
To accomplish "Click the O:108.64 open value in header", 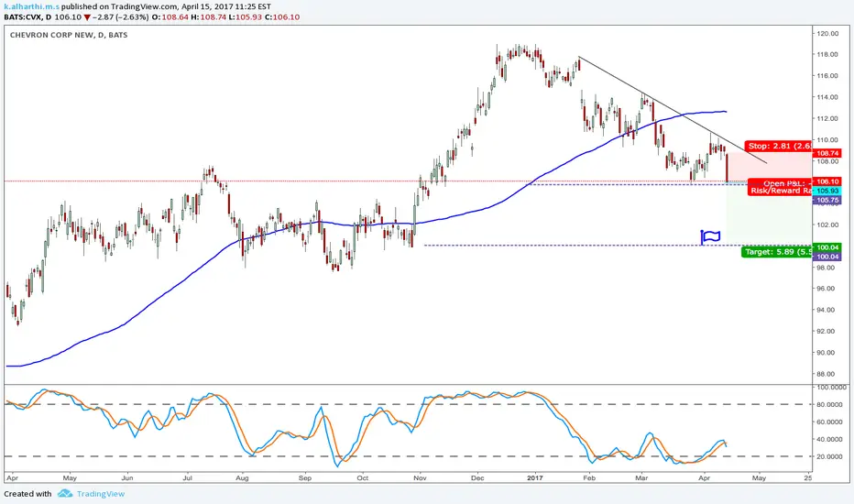I will click(x=170, y=16).
